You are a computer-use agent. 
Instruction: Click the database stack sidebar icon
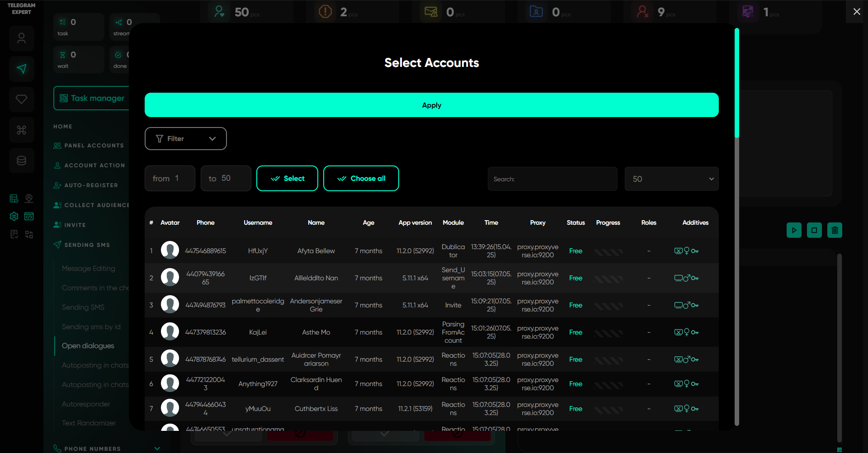tap(21, 160)
